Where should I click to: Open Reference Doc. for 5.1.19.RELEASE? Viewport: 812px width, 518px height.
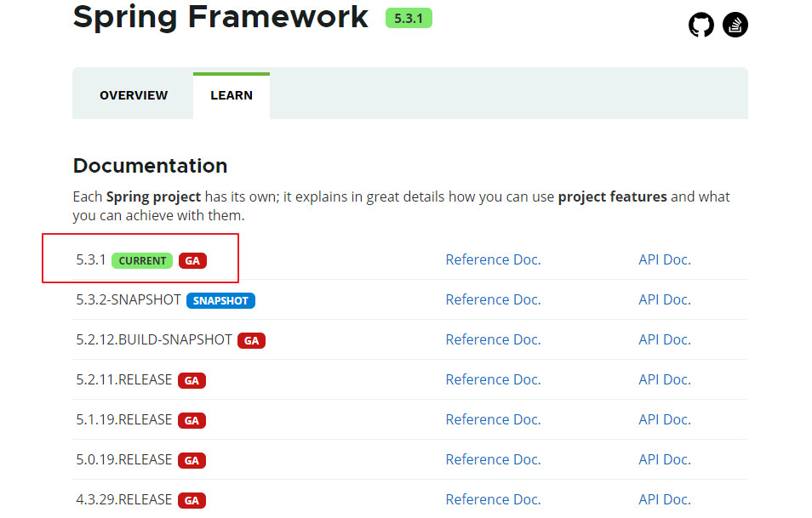(x=493, y=419)
